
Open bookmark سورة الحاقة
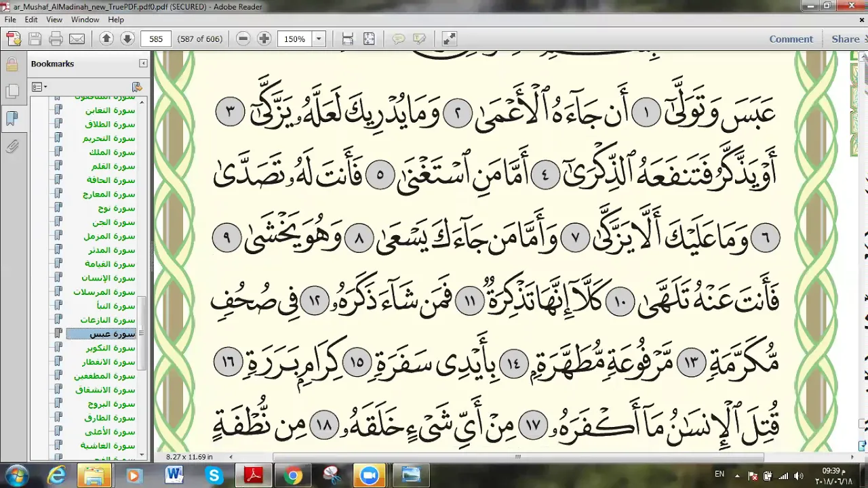pos(111,180)
